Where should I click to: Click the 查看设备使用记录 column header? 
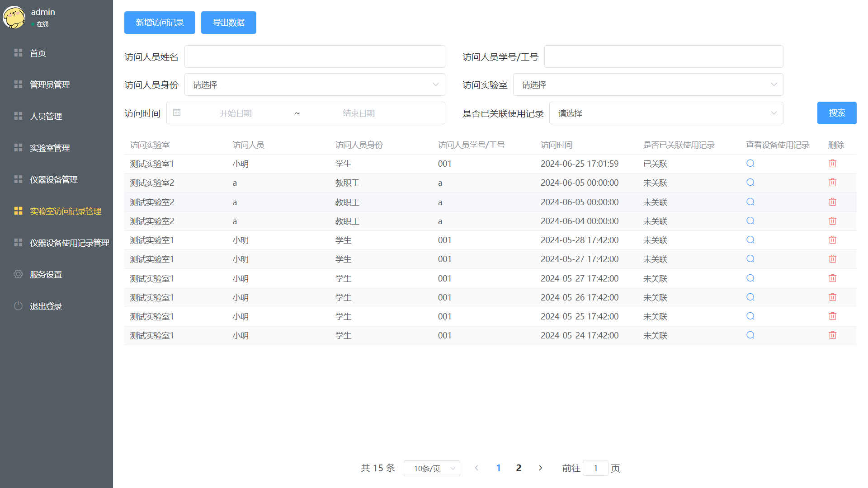pyautogui.click(x=778, y=145)
